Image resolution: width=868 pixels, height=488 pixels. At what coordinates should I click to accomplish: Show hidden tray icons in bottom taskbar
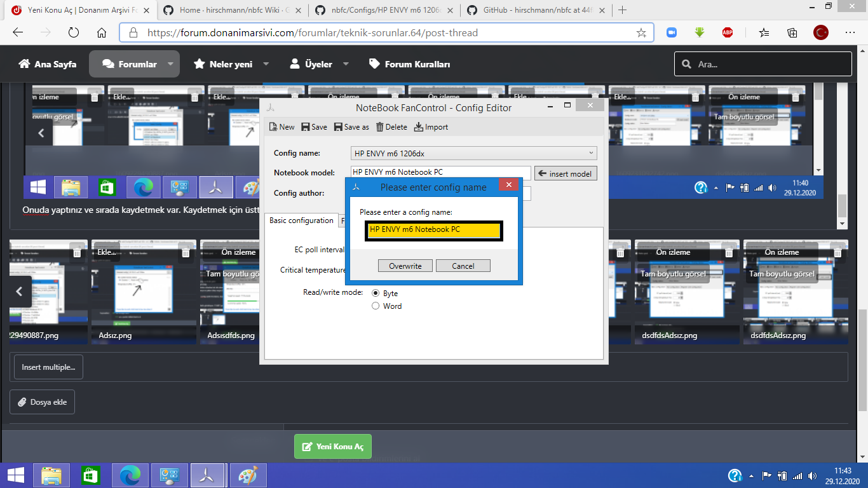pos(752,475)
